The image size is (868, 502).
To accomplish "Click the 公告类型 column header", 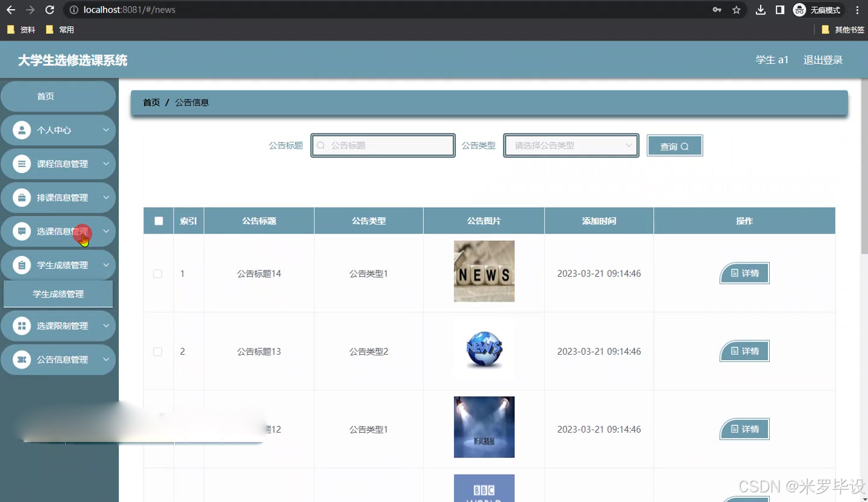I will coord(369,221).
